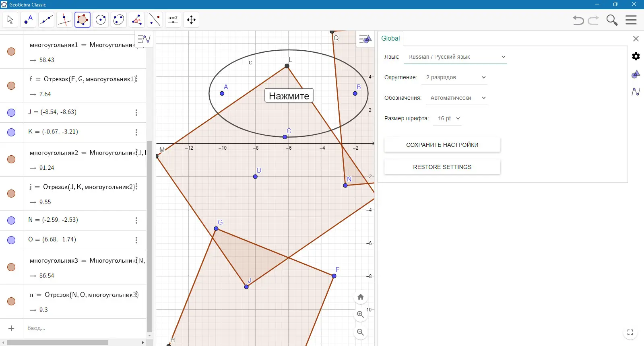Image resolution: width=644 pixels, height=346 pixels.
Task: Hide point O in the Algebra view
Action: [11, 240]
